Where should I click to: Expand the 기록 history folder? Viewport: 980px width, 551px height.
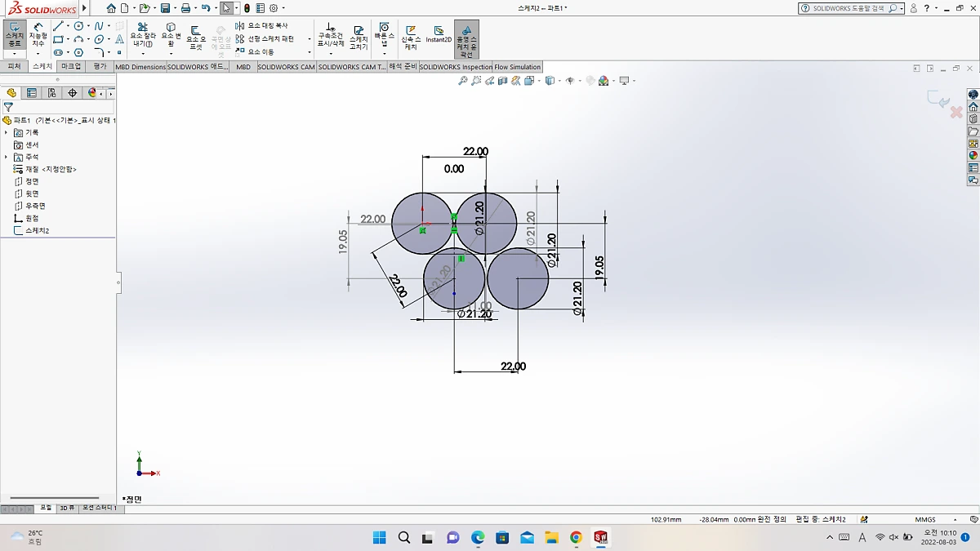coord(5,132)
